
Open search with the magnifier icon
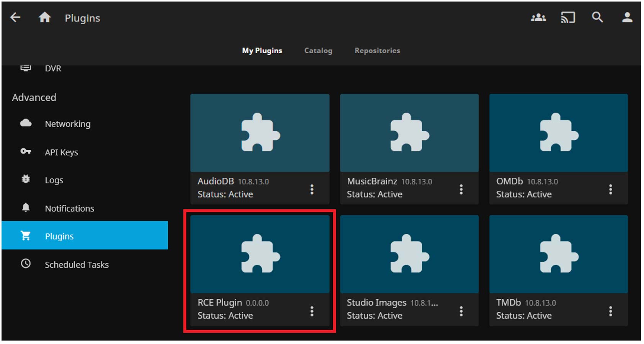597,17
